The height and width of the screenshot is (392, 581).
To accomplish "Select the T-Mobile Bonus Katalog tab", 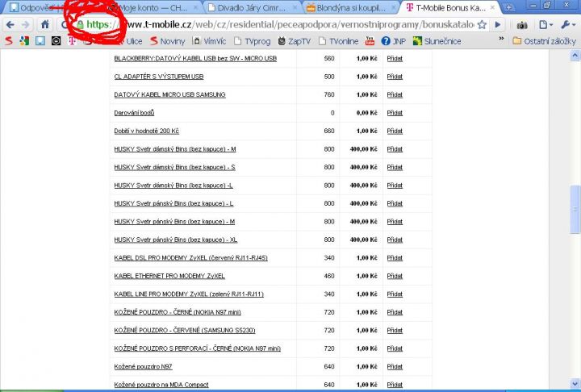I will pyautogui.click(x=450, y=7).
